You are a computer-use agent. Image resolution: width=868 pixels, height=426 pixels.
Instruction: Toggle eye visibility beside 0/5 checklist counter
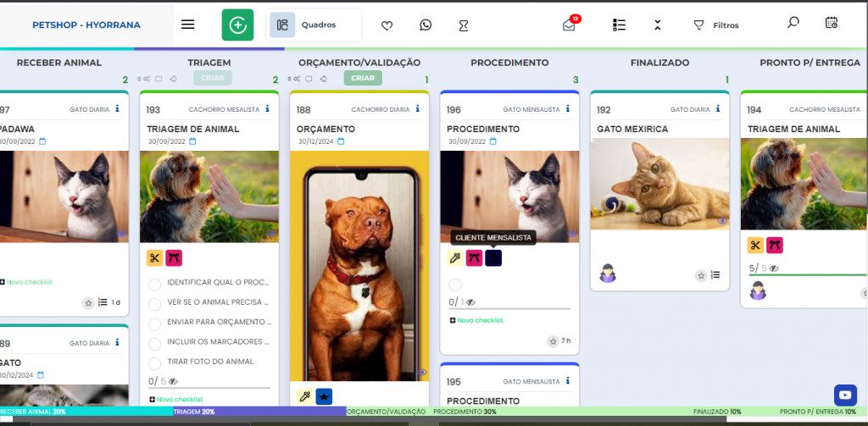[x=174, y=382]
